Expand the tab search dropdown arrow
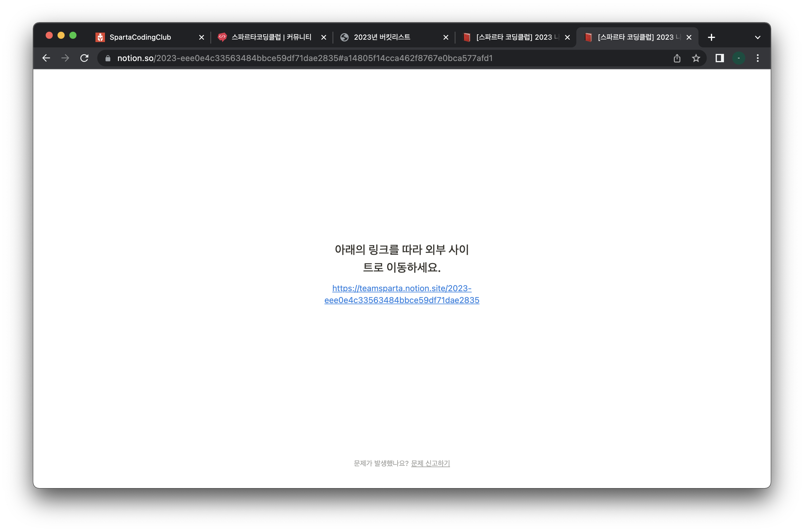Image resolution: width=804 pixels, height=532 pixels. coord(757,37)
